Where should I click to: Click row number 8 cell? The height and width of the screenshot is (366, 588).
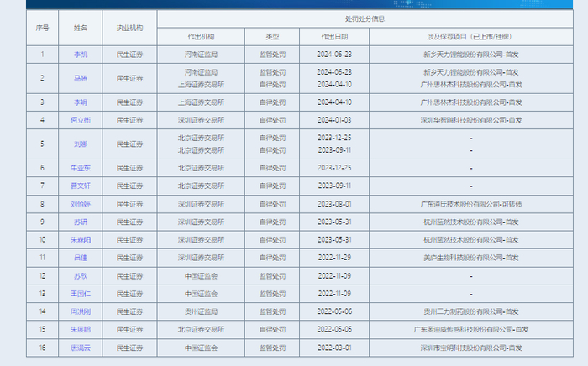pyautogui.click(x=42, y=204)
